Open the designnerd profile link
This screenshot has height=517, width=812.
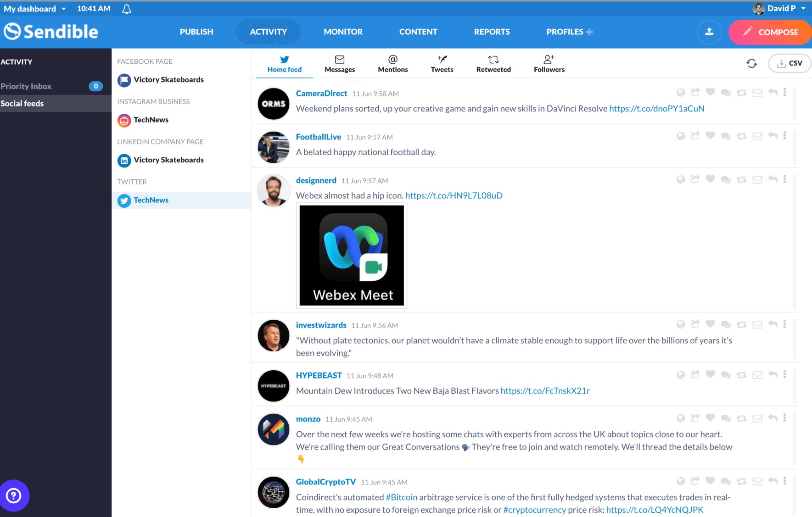[x=316, y=180]
